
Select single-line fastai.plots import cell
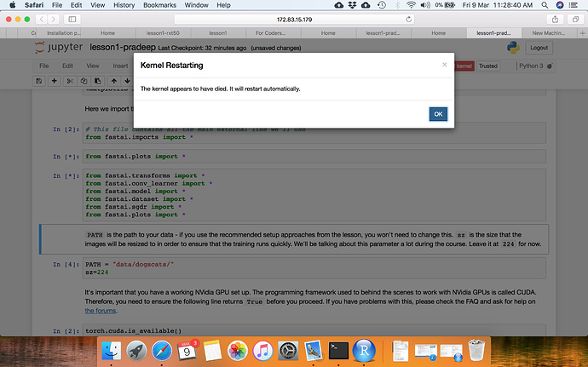coord(314,157)
